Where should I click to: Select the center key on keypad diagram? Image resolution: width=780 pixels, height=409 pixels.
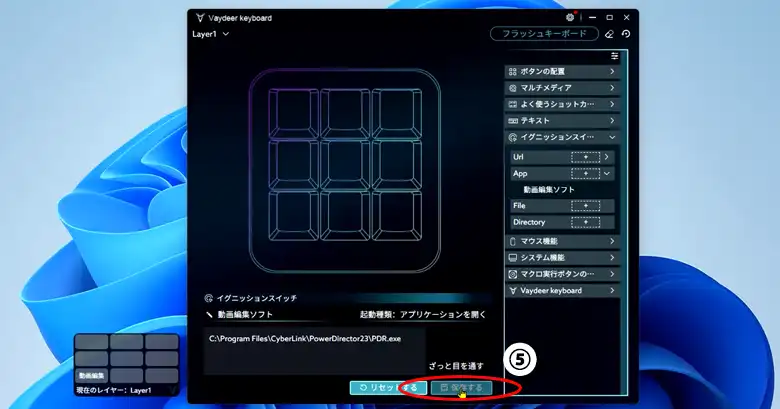tap(345, 165)
